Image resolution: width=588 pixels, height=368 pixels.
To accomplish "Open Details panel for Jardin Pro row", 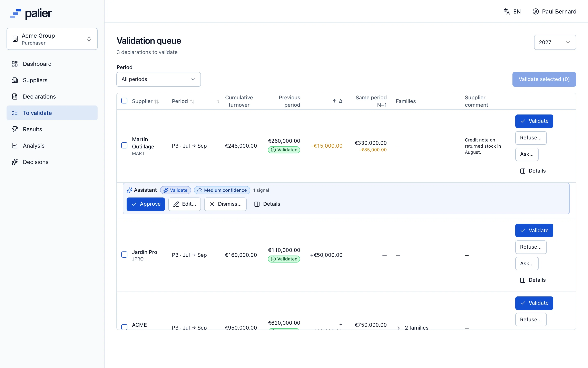I will coord(533,280).
